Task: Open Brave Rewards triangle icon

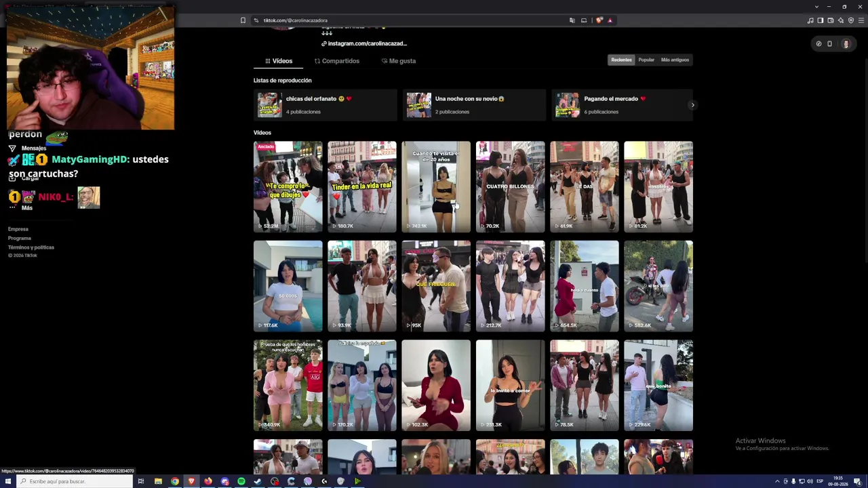Action: 610,20
